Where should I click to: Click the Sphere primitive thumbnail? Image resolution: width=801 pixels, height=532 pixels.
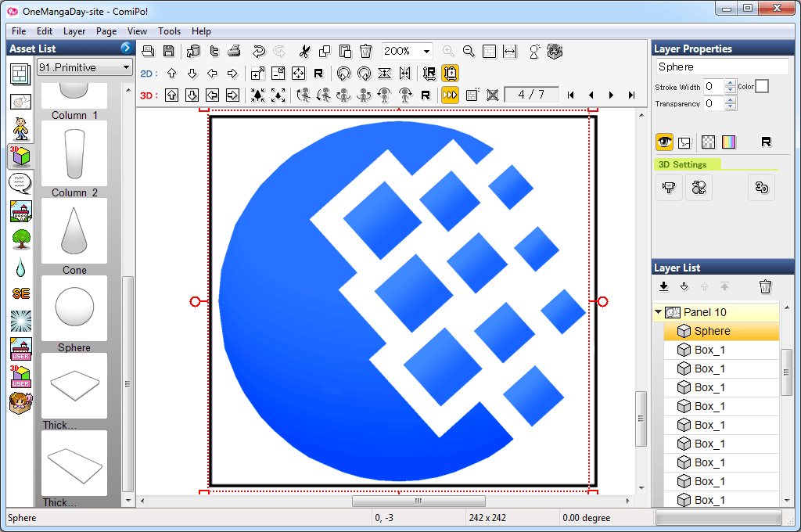(74, 308)
